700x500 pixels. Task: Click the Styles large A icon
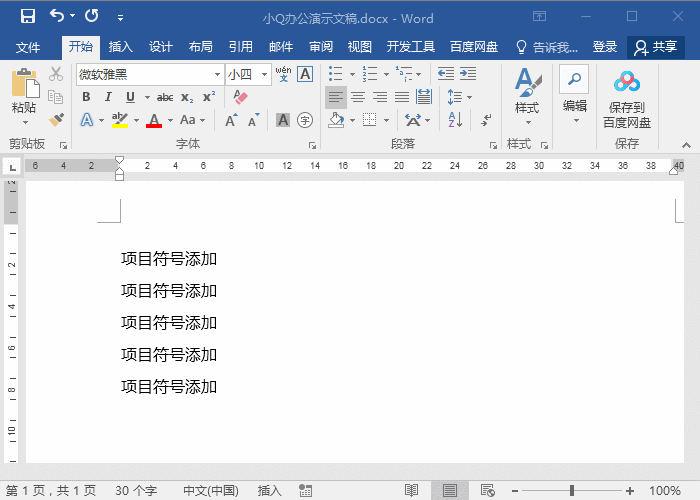click(528, 82)
